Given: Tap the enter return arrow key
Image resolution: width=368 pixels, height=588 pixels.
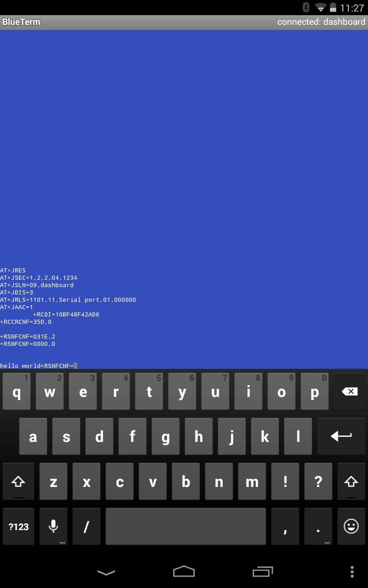Looking at the screenshot, I should pyautogui.click(x=341, y=436).
